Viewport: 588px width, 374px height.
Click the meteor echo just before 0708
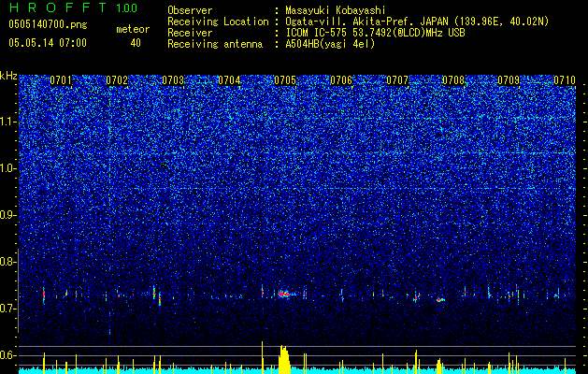[x=440, y=299]
